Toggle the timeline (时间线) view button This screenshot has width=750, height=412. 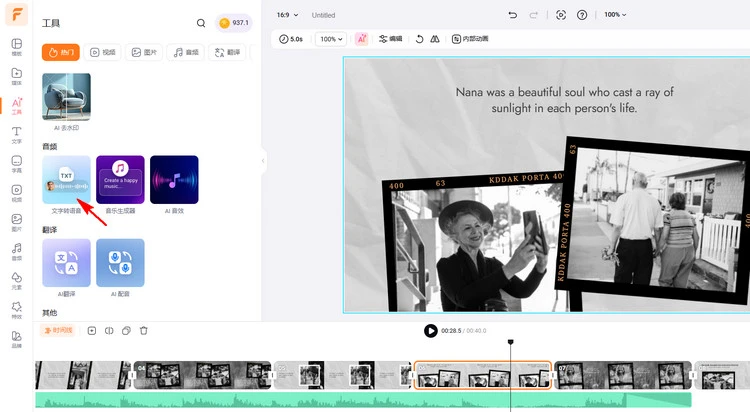pos(57,330)
